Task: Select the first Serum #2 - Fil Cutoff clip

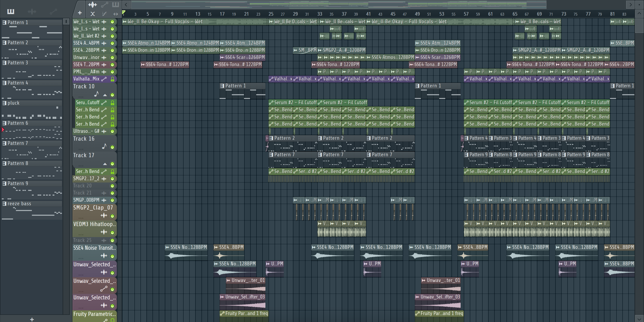Action: pyautogui.click(x=293, y=103)
